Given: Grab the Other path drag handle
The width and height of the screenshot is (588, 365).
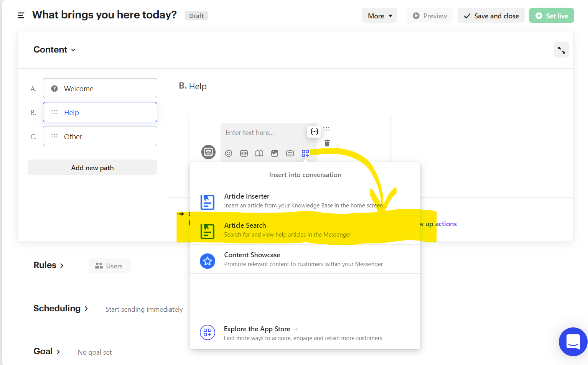Looking at the screenshot, I should [x=54, y=136].
